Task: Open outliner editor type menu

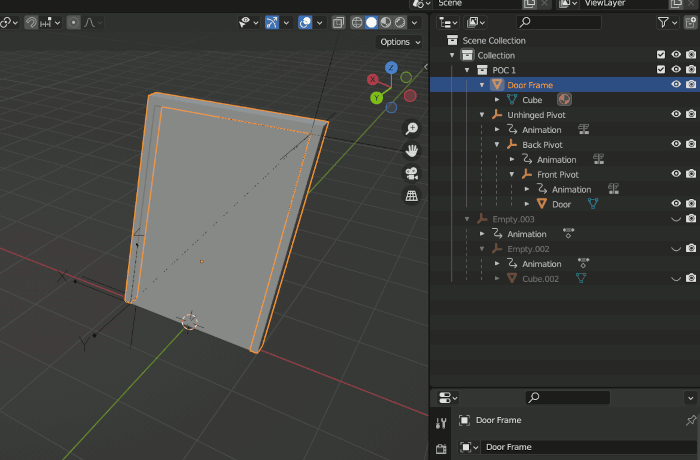Action: (x=448, y=22)
